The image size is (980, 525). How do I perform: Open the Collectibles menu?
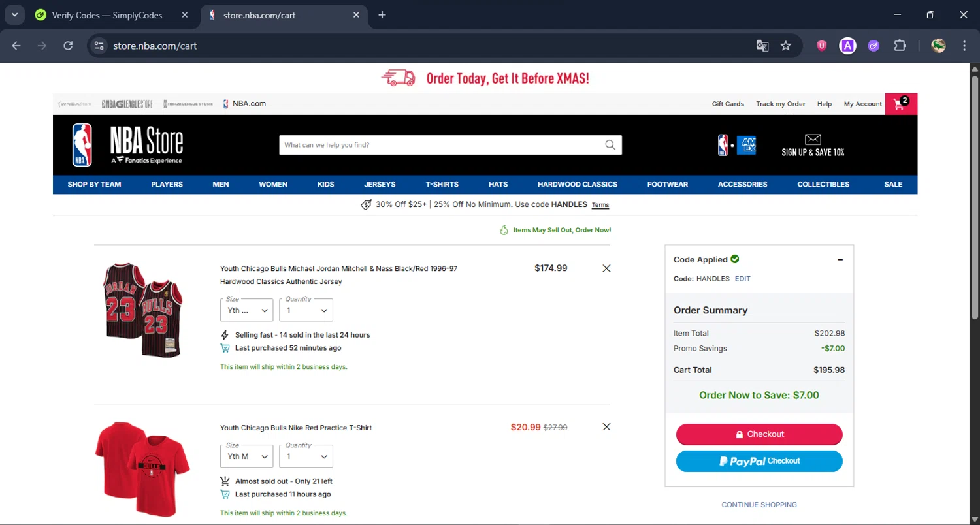tap(823, 184)
